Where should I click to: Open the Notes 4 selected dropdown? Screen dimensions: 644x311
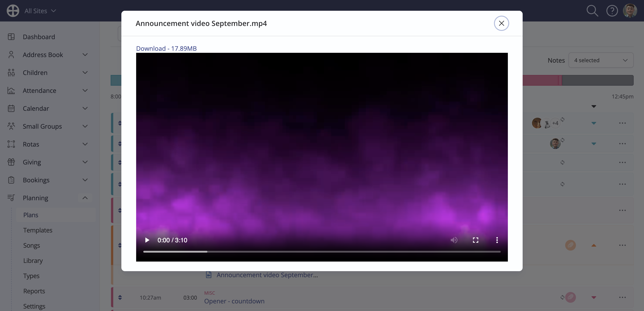[x=601, y=60]
